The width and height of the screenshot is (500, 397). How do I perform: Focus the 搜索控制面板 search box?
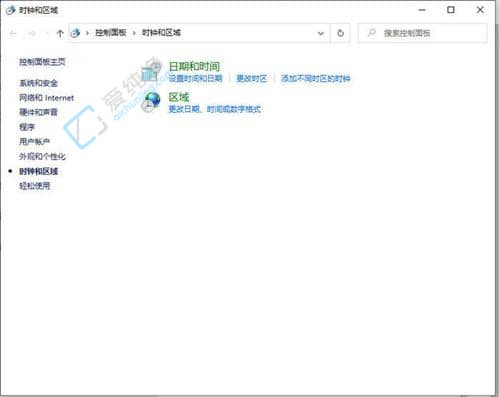(422, 33)
